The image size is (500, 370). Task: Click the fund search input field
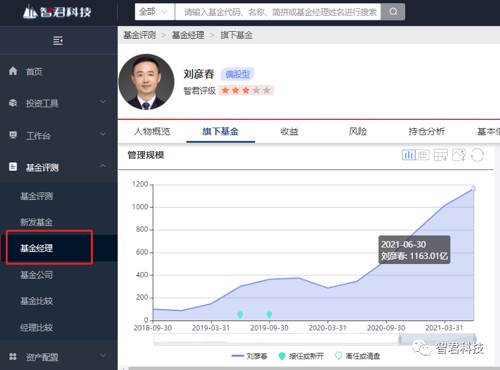coord(278,12)
